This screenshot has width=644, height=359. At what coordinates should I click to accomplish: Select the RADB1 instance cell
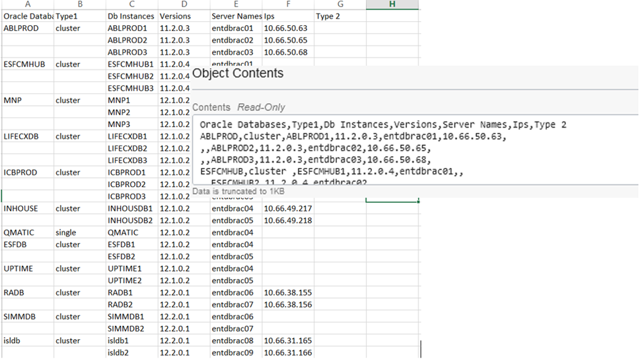pos(132,292)
